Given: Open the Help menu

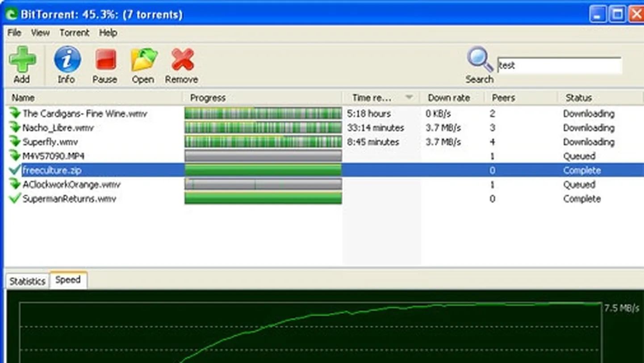Looking at the screenshot, I should 108,33.
